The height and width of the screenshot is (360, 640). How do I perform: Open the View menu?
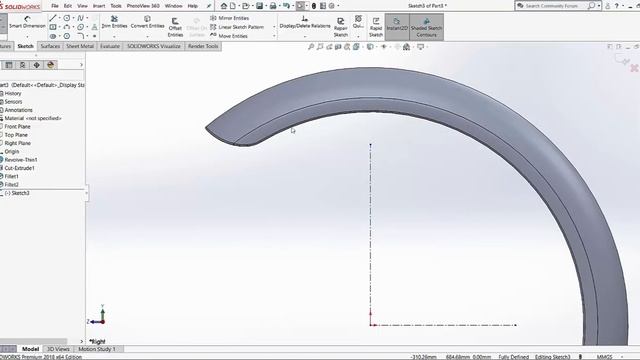tap(82, 6)
